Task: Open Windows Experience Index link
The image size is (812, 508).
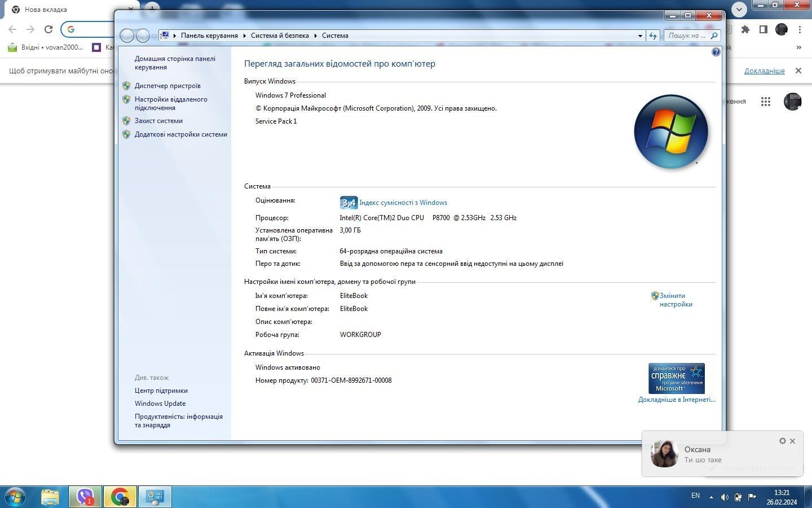Action: [403, 203]
